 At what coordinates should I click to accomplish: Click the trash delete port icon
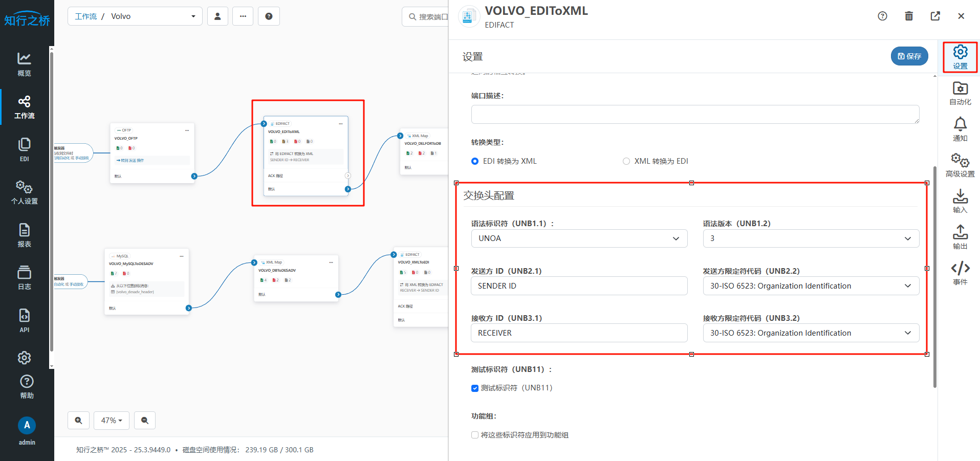point(909,16)
